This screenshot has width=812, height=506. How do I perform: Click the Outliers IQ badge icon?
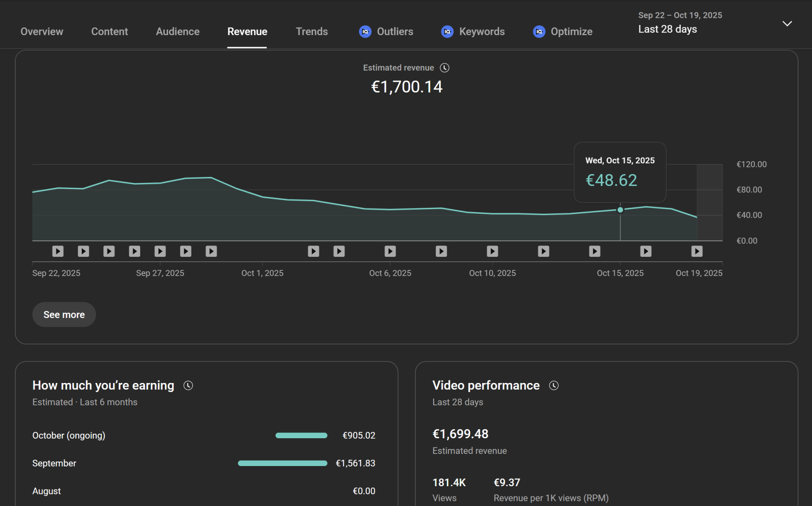tap(365, 31)
